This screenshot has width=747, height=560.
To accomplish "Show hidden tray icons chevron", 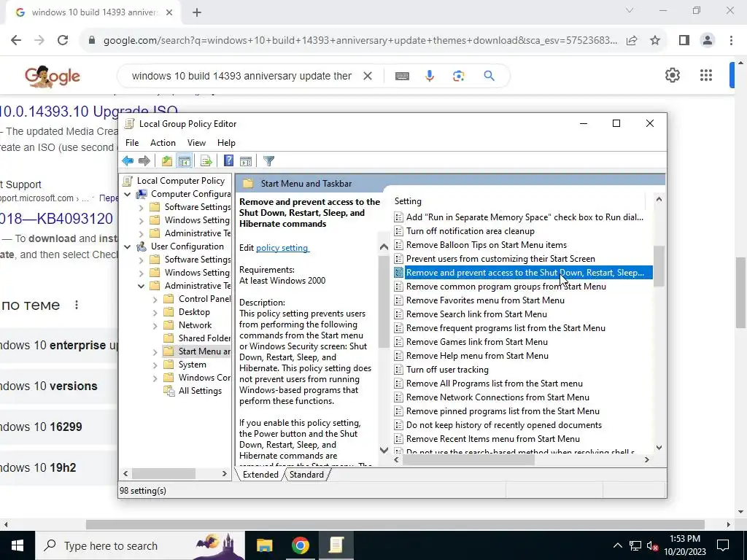I will click(617, 545).
